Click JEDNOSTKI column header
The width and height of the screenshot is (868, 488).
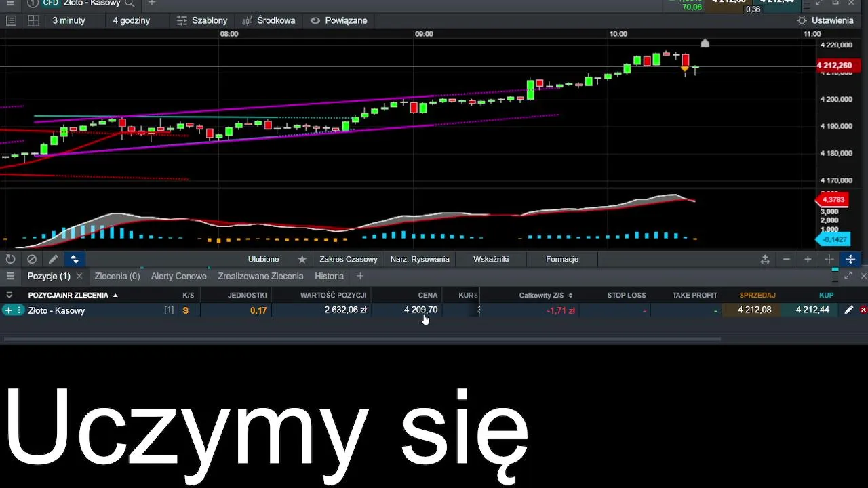pyautogui.click(x=248, y=295)
